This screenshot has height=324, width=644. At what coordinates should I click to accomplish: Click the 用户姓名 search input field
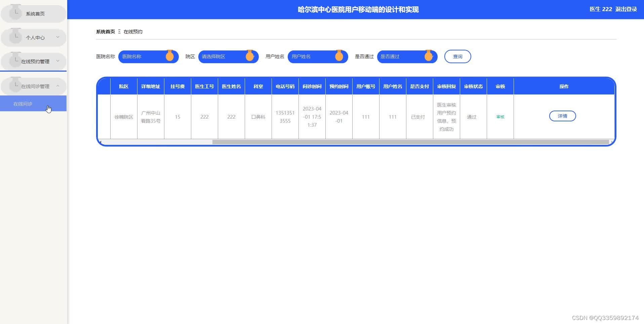click(318, 56)
